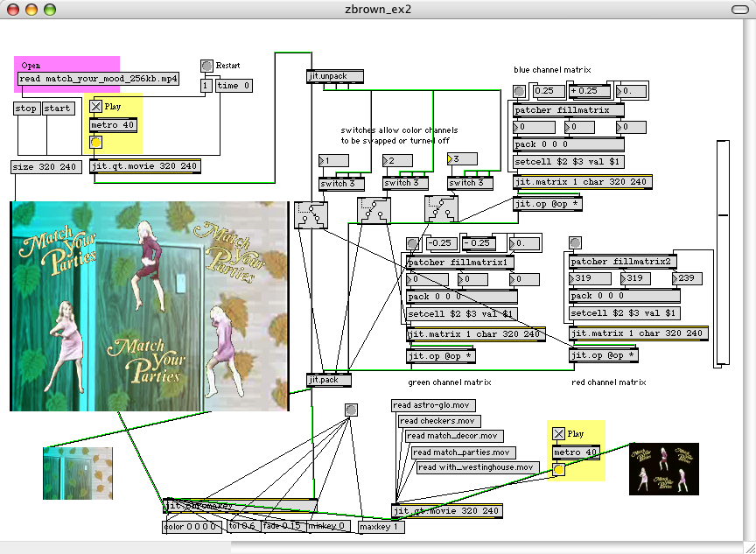Viewport: 756px width, 554px height.
Task: Select the number box showing 1 above switch
Action: tap(333, 161)
